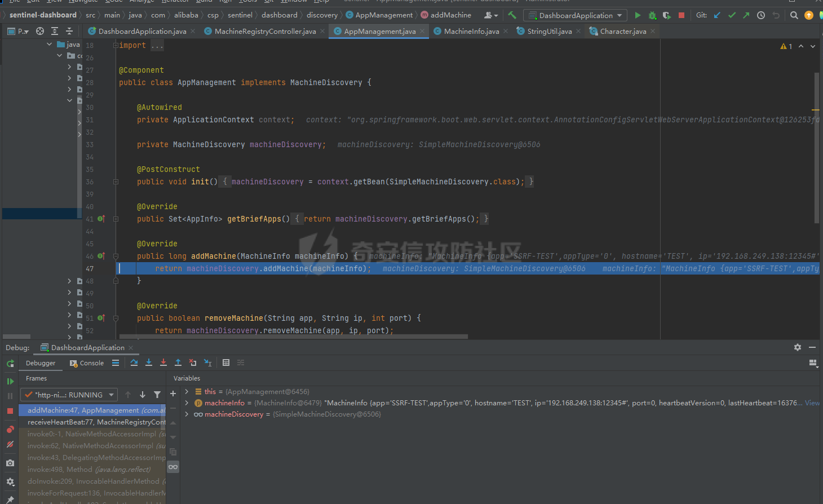Switch to MachineInfo.java tab
823x504 pixels.
pos(471,31)
